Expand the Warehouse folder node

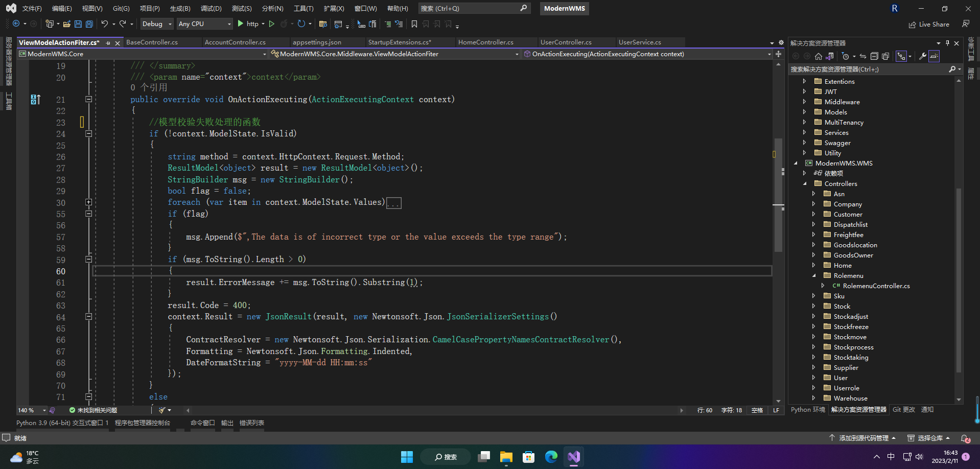pos(813,398)
